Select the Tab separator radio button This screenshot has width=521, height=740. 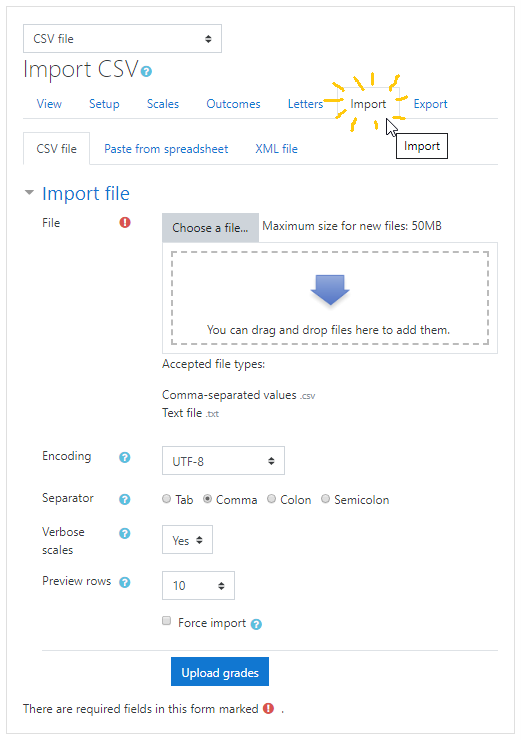coord(166,499)
